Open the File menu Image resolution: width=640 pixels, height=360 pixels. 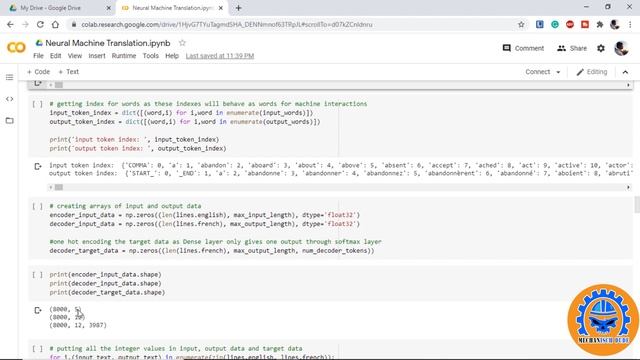pyautogui.click(x=38, y=56)
